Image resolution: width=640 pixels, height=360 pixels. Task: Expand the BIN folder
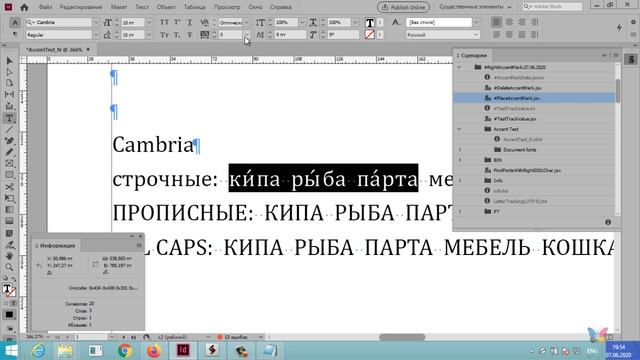click(x=460, y=160)
